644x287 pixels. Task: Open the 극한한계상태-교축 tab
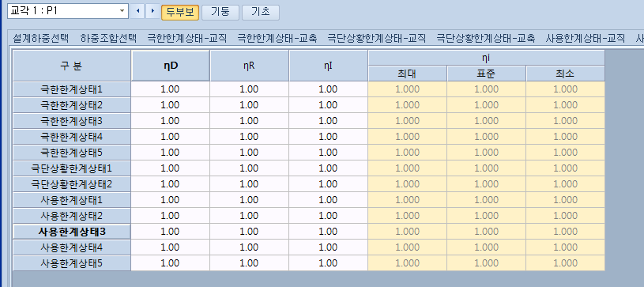coord(277,39)
